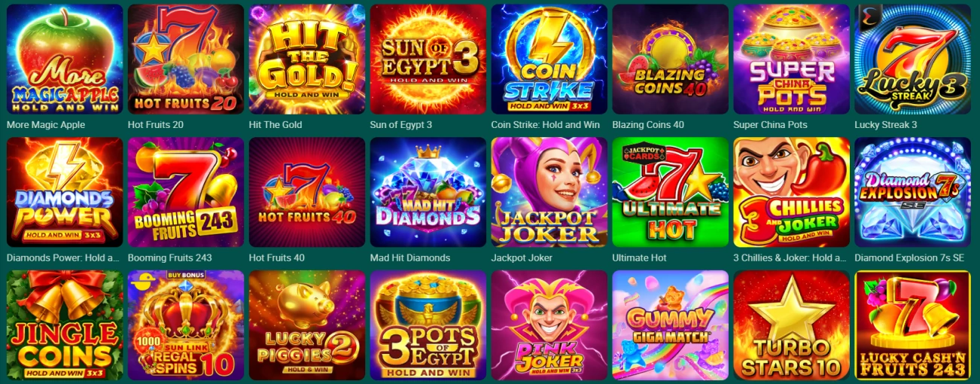Image resolution: width=980 pixels, height=384 pixels.
Task: Launch the Pink Joker slot tile
Action: tap(549, 325)
